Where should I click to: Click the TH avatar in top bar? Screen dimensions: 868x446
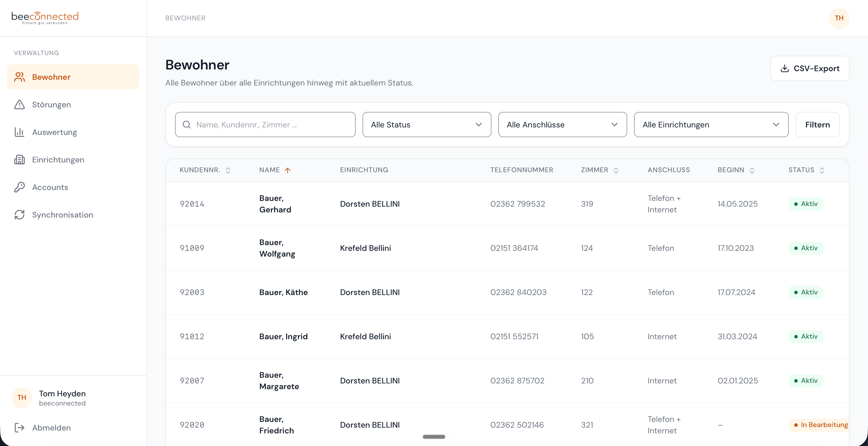pyautogui.click(x=839, y=18)
